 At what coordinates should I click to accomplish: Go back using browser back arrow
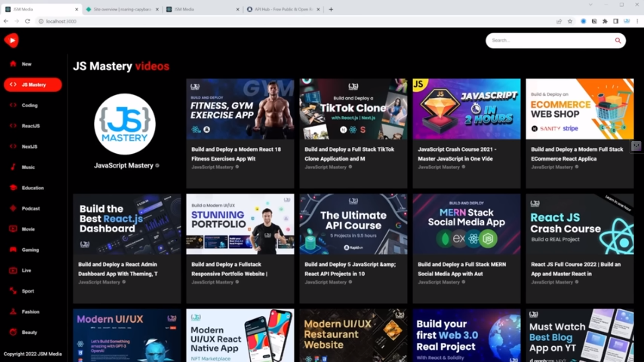[6, 21]
